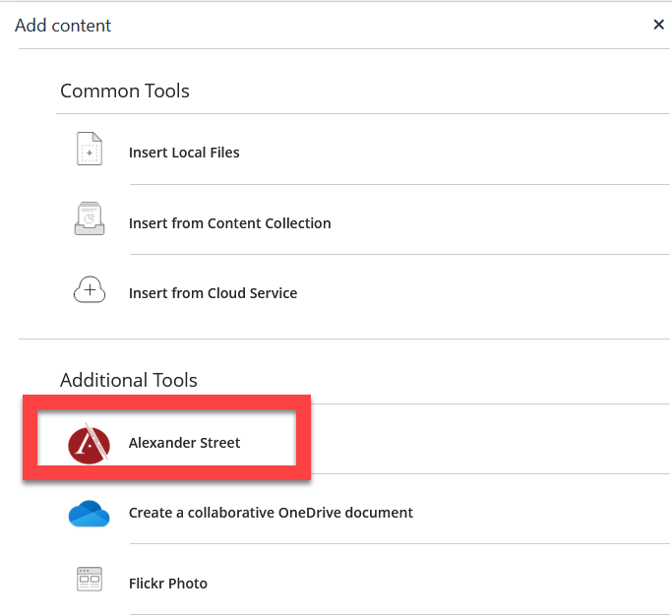Open Insert from Cloud Service
Screen dimensions: 672x616
click(213, 293)
